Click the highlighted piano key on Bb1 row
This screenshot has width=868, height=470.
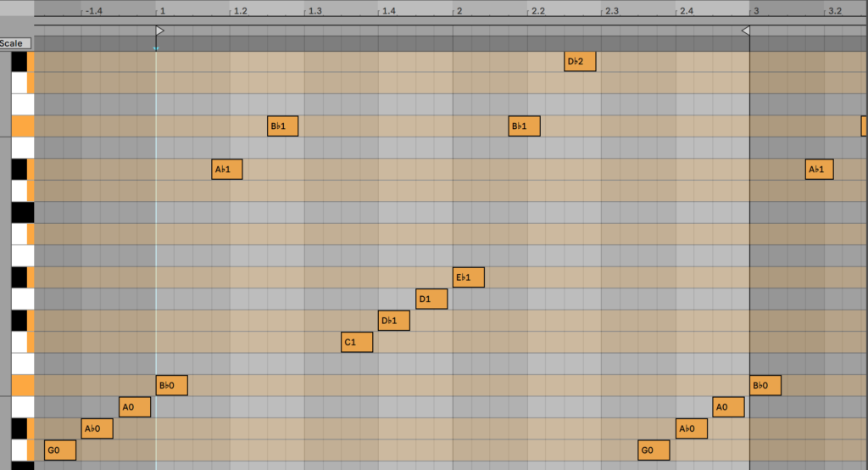[x=23, y=126]
